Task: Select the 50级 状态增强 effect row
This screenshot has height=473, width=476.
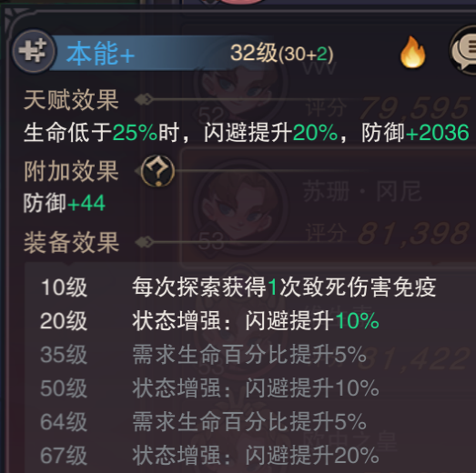Action: (x=209, y=388)
